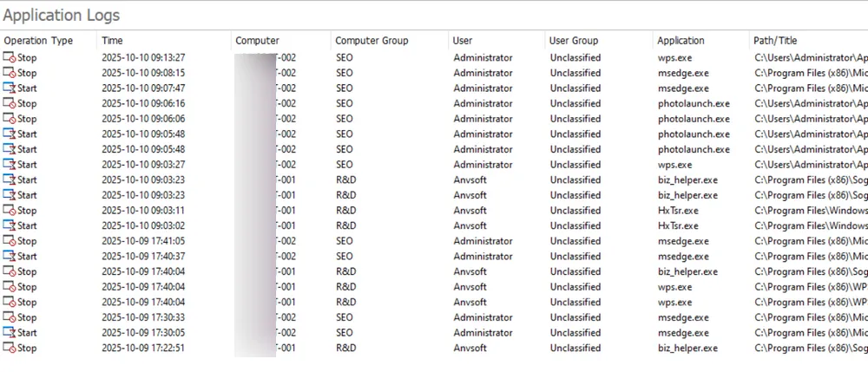
Task: Sort logs by the Time column header
Action: coord(112,41)
